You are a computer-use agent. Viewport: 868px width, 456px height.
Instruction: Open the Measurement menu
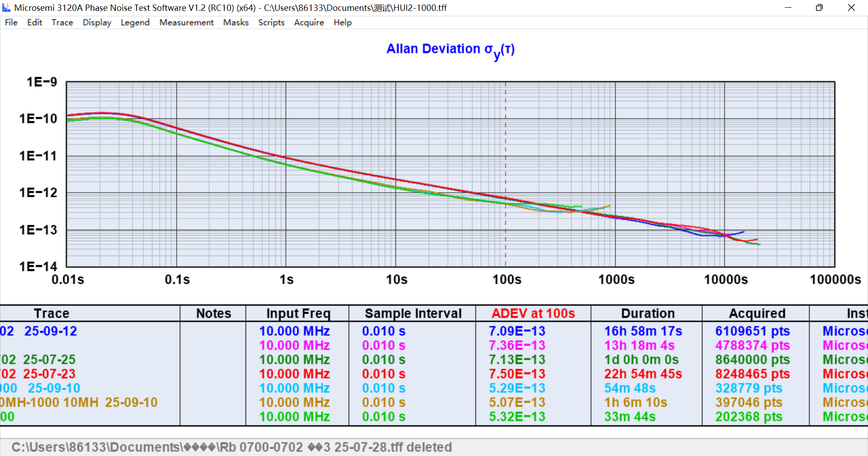186,23
